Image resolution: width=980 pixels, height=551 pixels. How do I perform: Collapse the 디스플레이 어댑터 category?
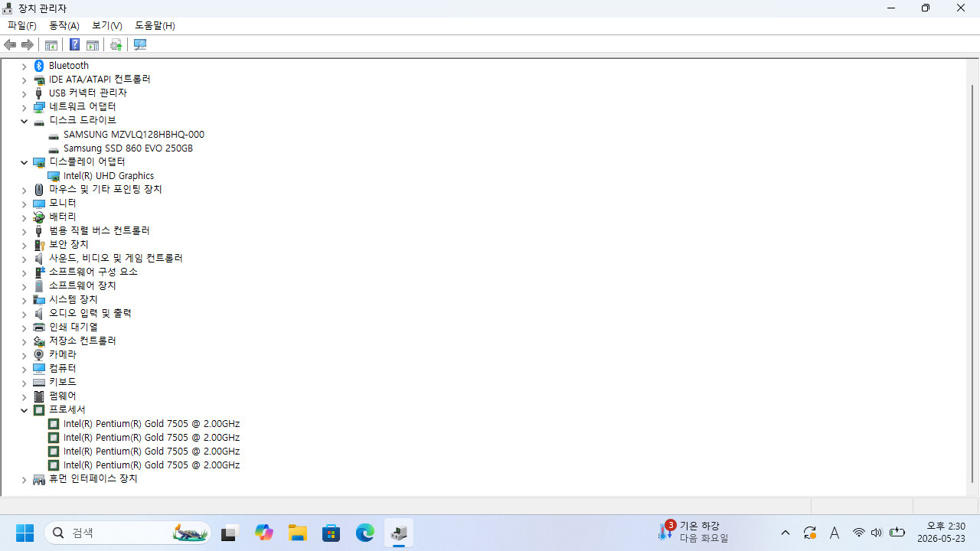pyautogui.click(x=24, y=163)
